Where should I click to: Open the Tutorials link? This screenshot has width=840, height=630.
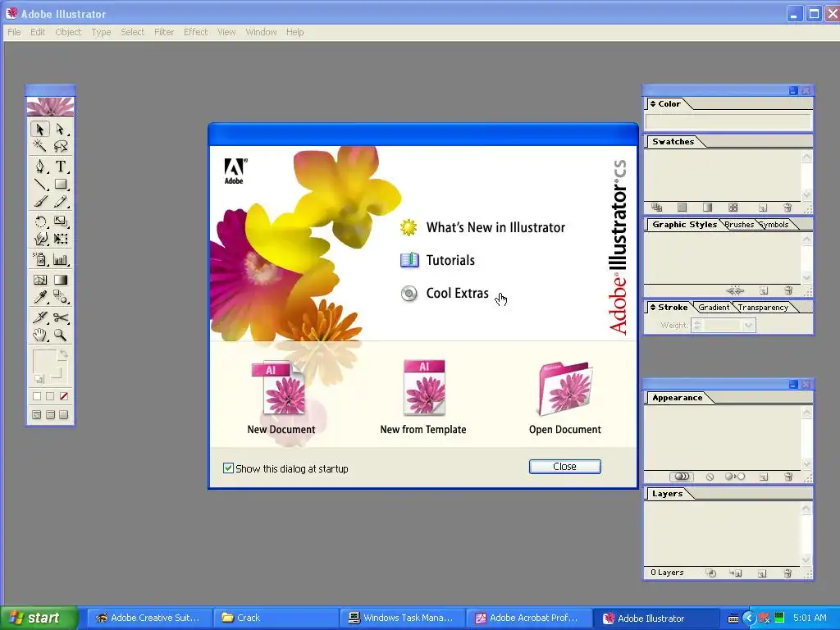coord(438,260)
